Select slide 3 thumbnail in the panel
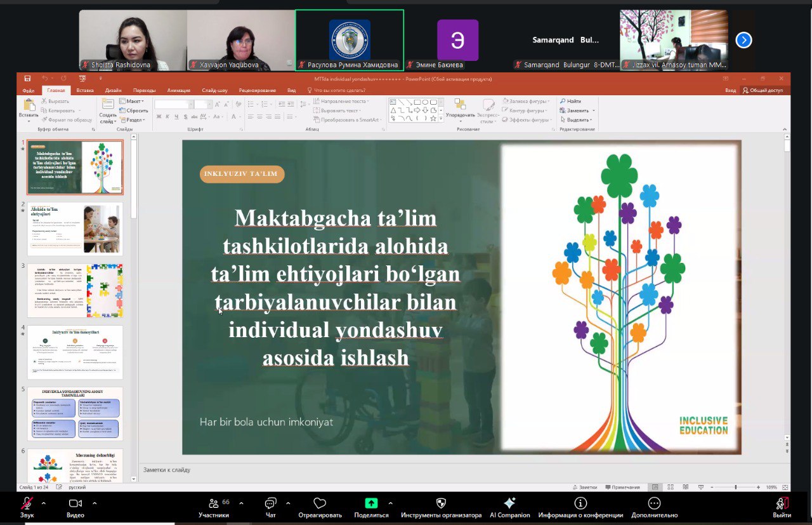Screen dimensions: 812x525 [x=75, y=290]
